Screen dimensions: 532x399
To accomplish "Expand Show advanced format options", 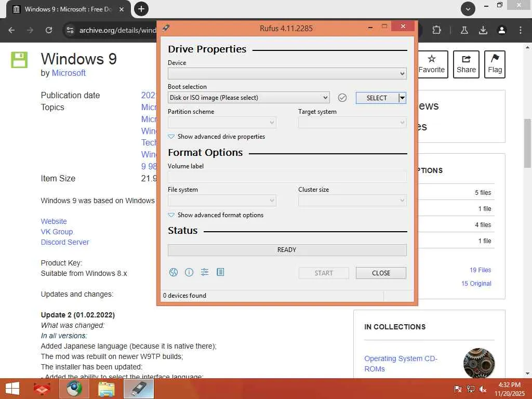I will 216,215.
